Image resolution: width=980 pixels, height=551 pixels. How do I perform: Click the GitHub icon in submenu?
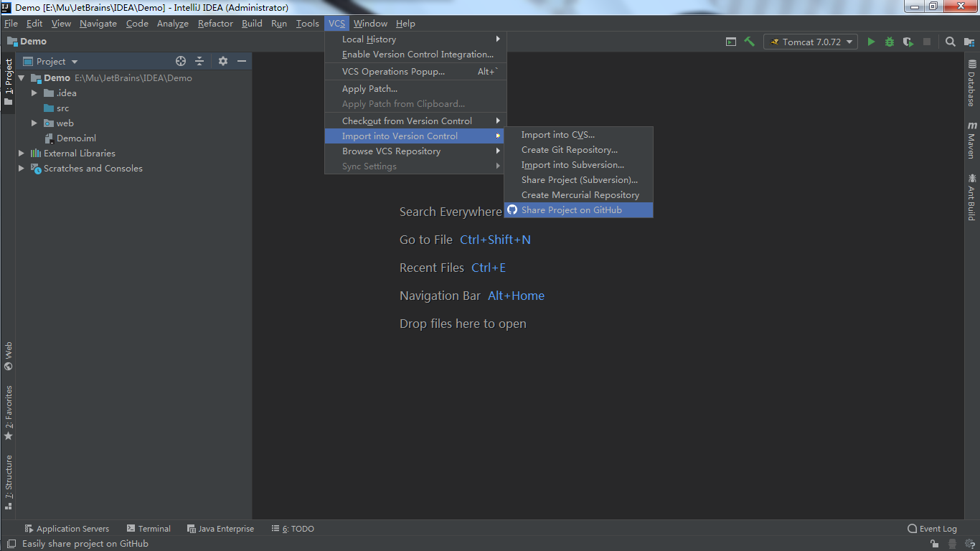512,210
